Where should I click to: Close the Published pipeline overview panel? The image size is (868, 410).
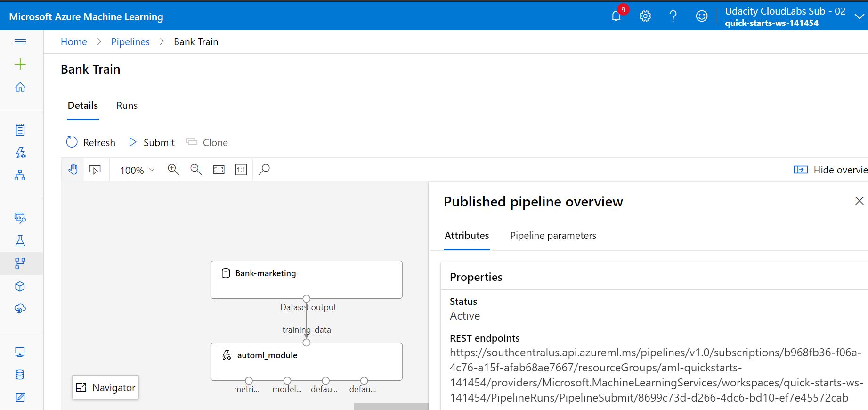click(x=860, y=201)
